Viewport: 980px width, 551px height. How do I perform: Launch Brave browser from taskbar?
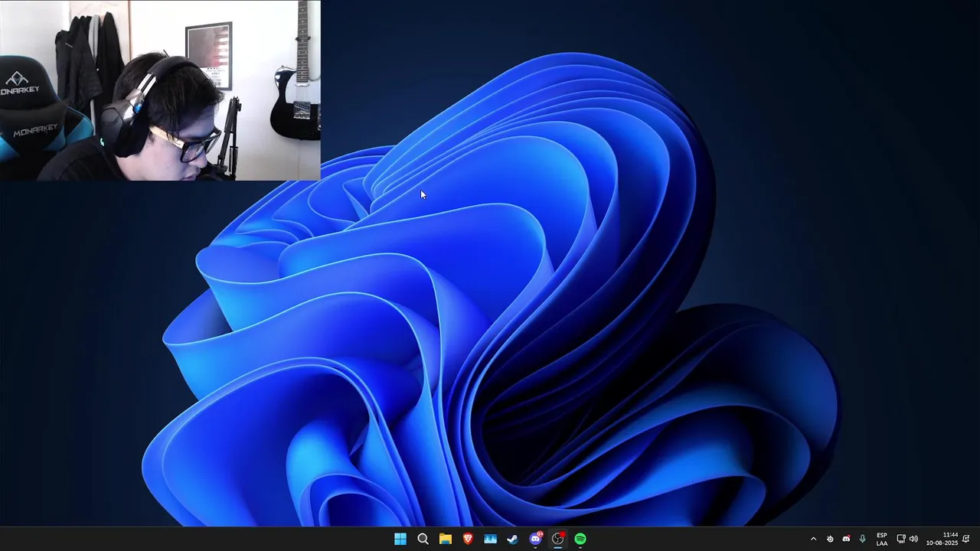click(468, 539)
